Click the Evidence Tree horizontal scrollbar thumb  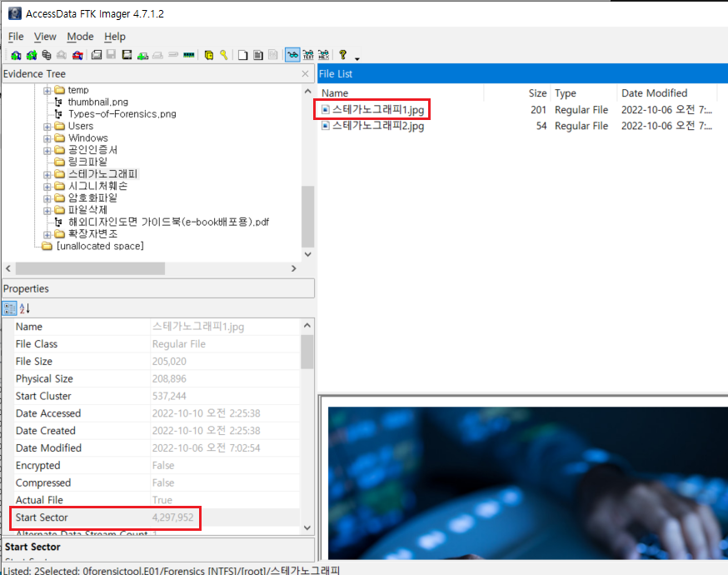90,268
